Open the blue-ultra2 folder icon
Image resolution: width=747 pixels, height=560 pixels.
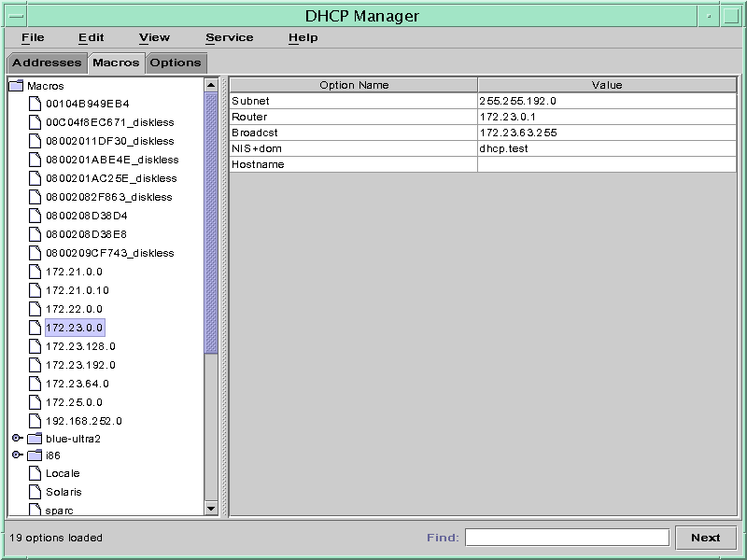pyautogui.click(x=35, y=440)
